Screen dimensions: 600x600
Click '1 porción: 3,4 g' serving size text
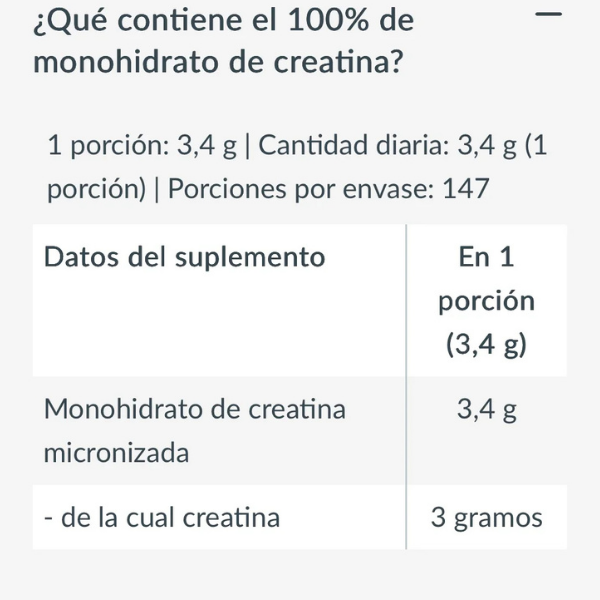pos(142,146)
